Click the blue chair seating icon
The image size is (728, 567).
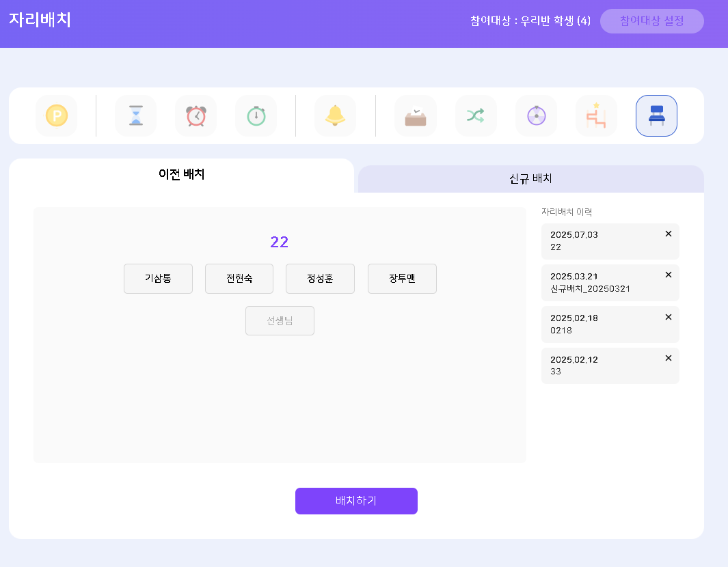[x=656, y=116]
